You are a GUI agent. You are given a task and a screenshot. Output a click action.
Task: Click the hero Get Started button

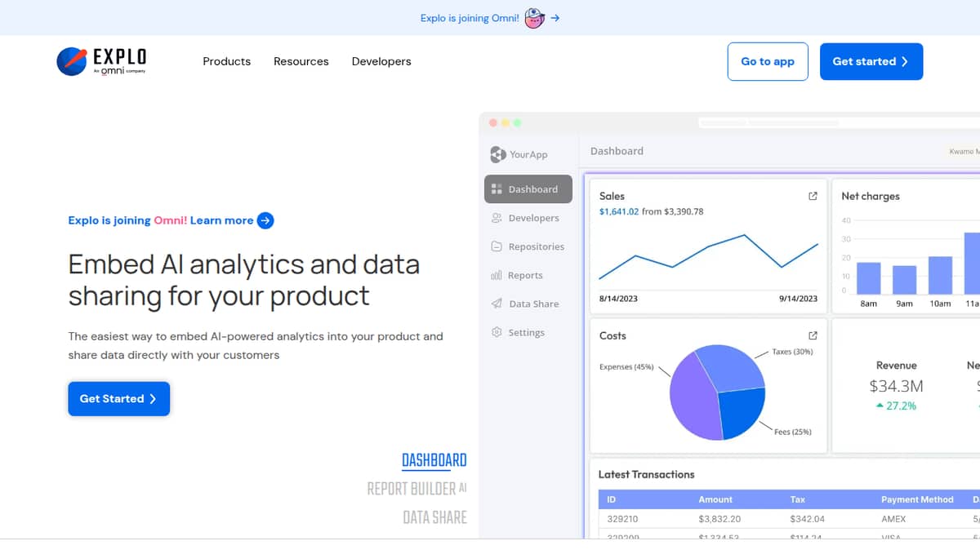(x=119, y=399)
